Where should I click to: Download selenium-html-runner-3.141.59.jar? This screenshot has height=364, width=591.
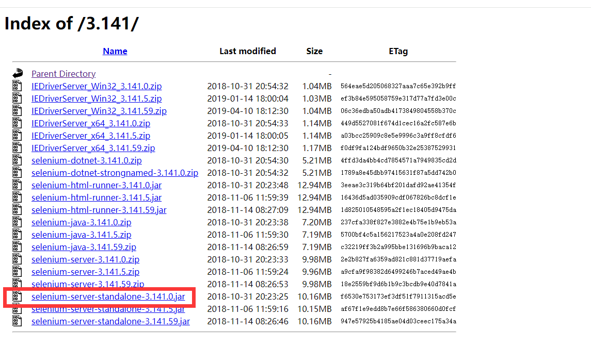coord(99,210)
